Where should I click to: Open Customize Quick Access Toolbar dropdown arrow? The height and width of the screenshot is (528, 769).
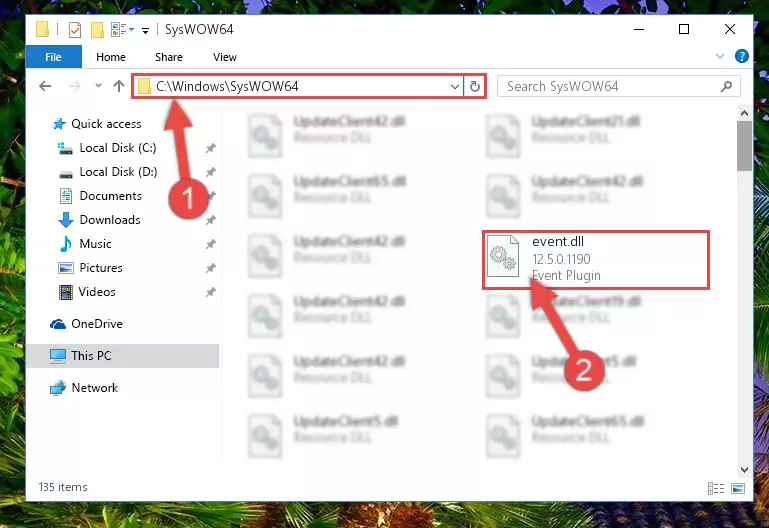click(145, 31)
